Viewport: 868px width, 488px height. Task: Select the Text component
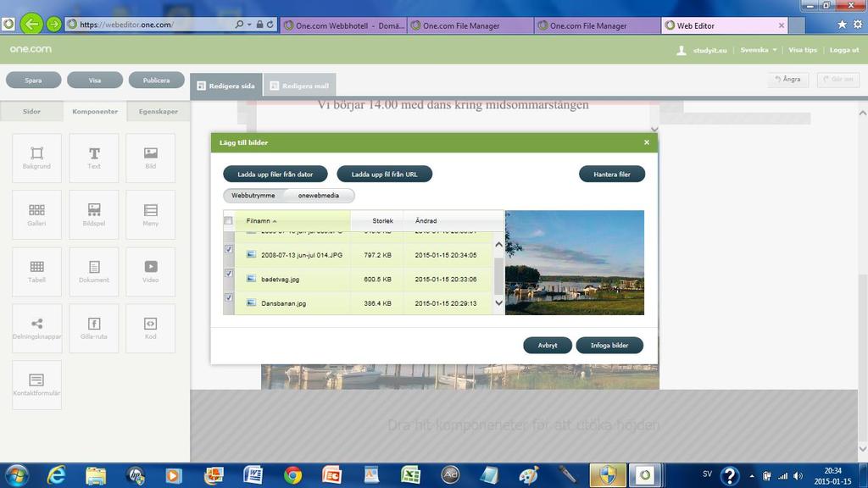(94, 158)
